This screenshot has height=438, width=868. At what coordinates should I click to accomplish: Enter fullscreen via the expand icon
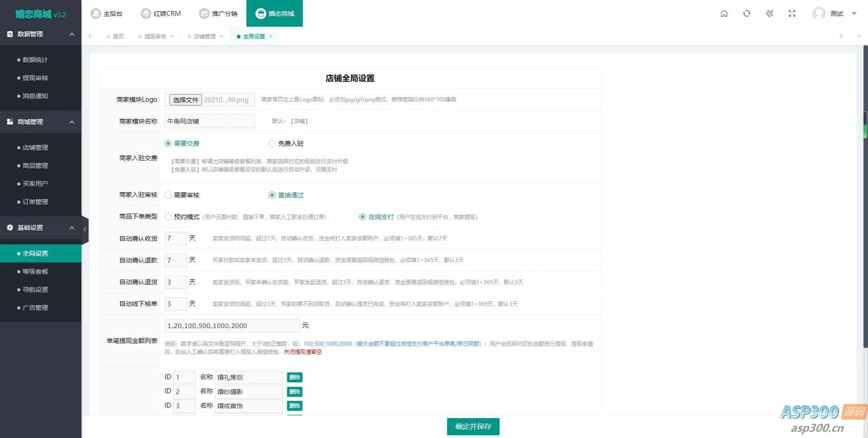(x=792, y=14)
